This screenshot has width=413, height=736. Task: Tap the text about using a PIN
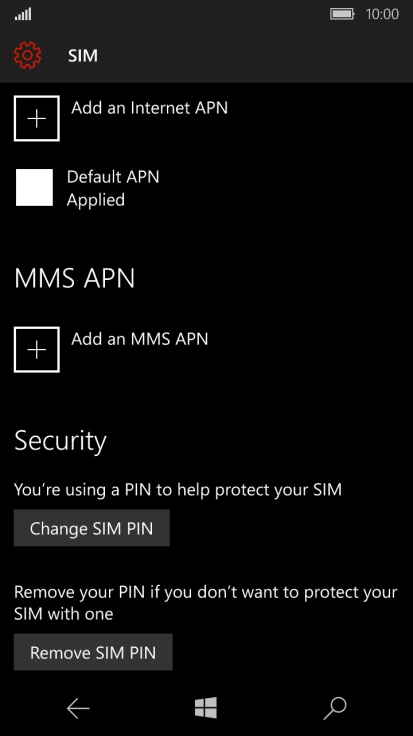point(178,490)
